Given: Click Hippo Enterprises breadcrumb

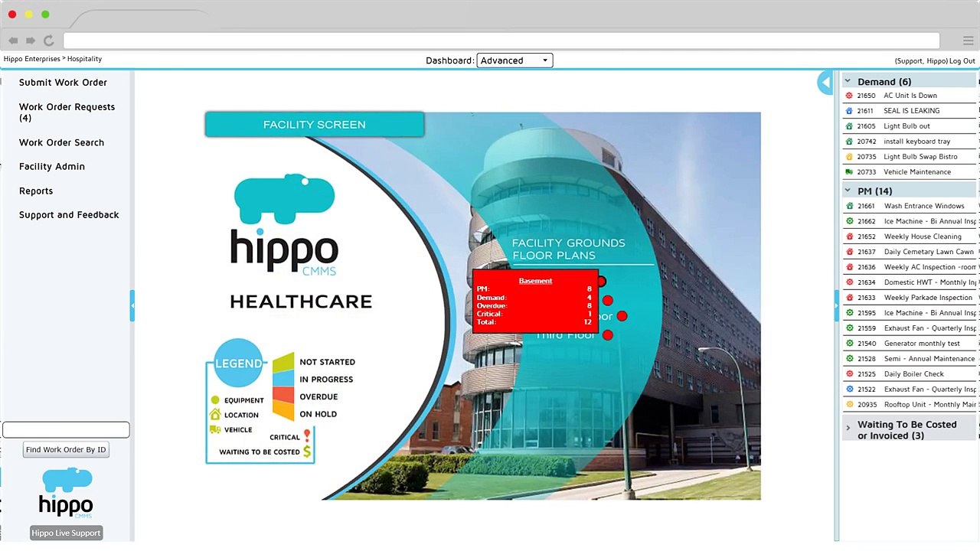Looking at the screenshot, I should (32, 59).
